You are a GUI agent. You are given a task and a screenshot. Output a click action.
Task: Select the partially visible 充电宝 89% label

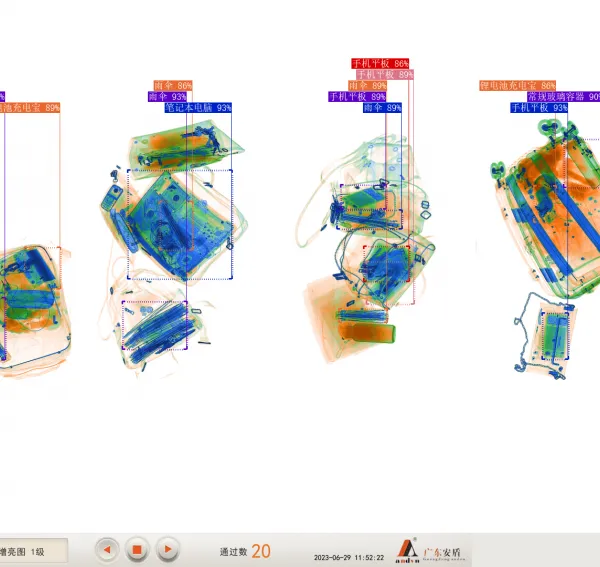pos(30,108)
